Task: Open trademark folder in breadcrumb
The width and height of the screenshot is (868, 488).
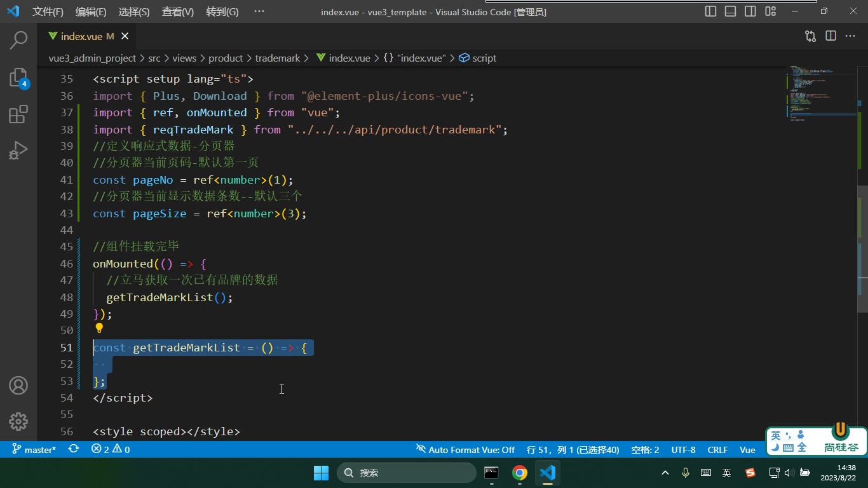Action: (x=278, y=58)
